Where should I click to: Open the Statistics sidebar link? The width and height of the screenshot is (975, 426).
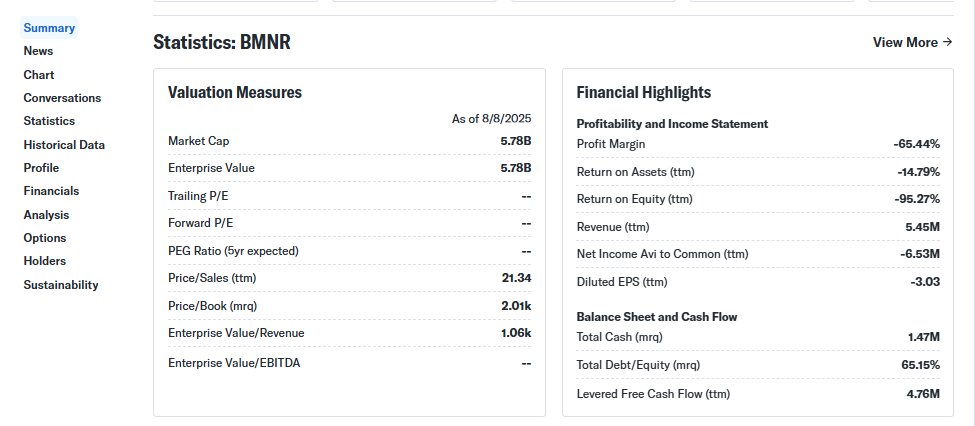pos(49,121)
